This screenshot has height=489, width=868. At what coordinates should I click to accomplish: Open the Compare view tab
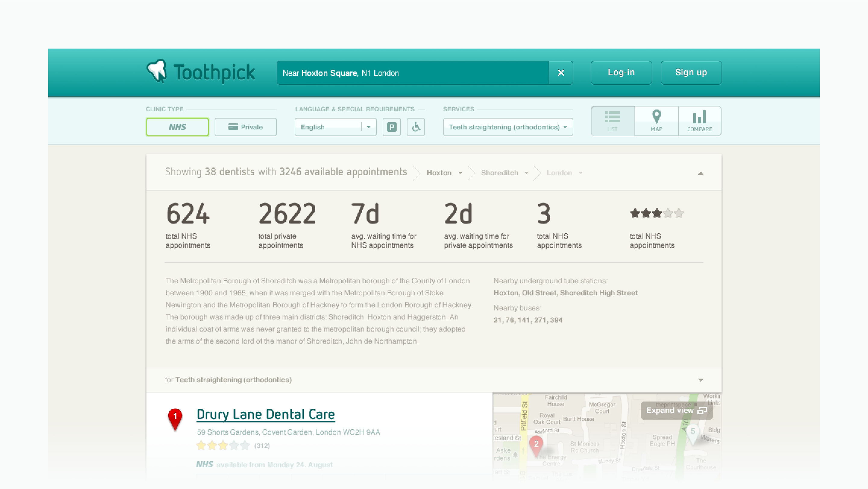tap(700, 121)
